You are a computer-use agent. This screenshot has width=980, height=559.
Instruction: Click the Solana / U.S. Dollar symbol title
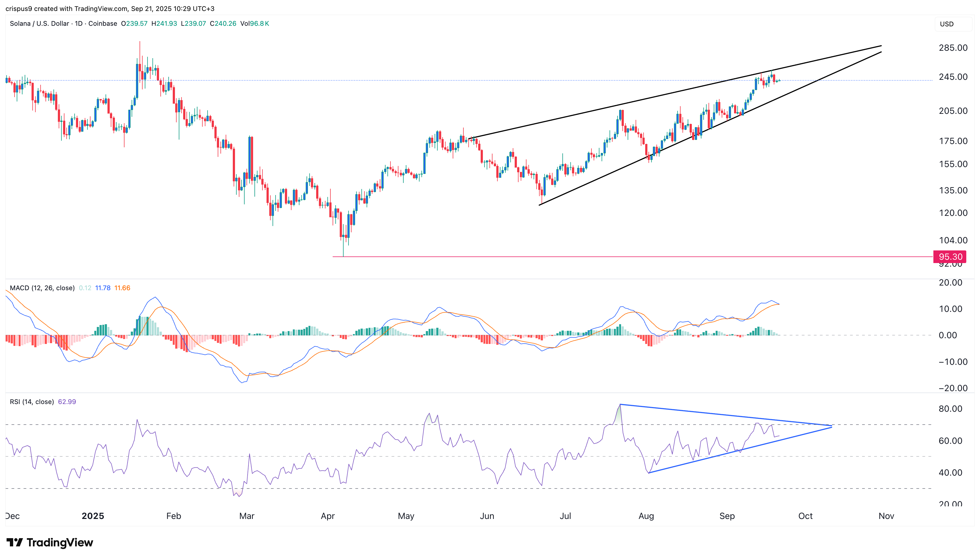tap(39, 23)
